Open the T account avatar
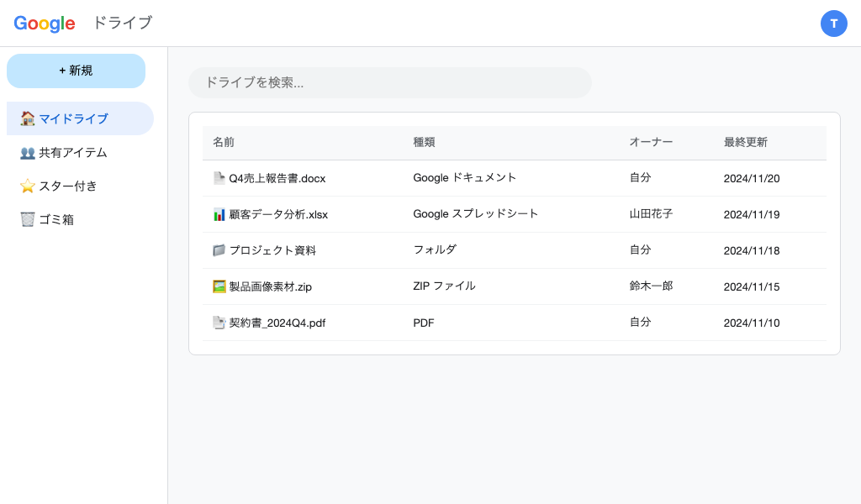This screenshot has height=504, width=861. 834,24
